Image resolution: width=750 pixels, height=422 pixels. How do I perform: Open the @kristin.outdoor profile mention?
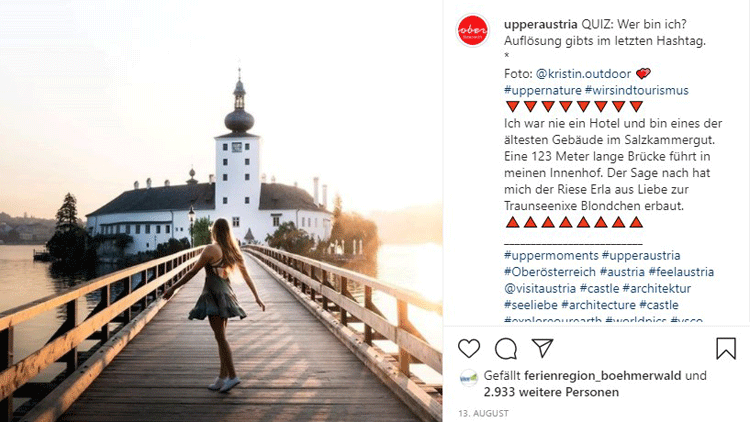pos(583,74)
